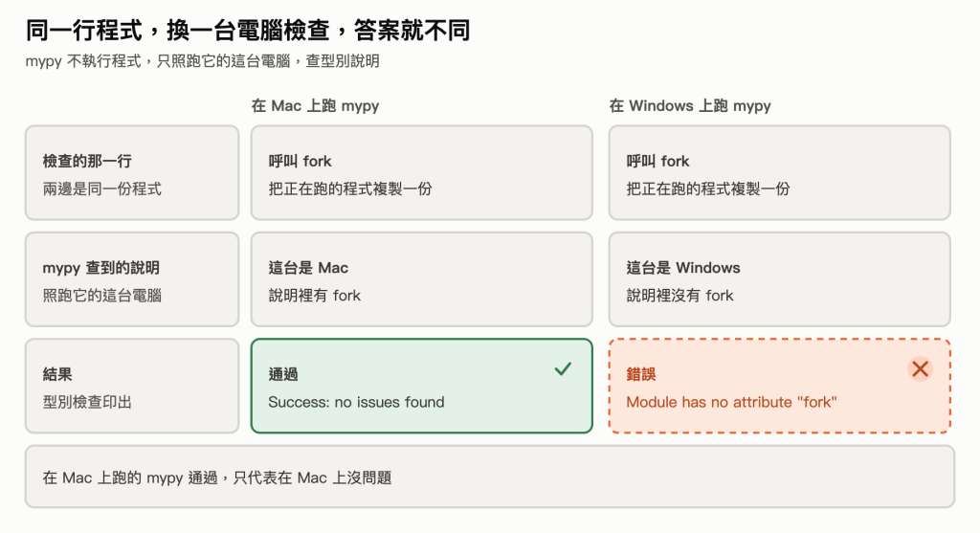
Task: Click the 結果 row label card
Action: point(132,386)
